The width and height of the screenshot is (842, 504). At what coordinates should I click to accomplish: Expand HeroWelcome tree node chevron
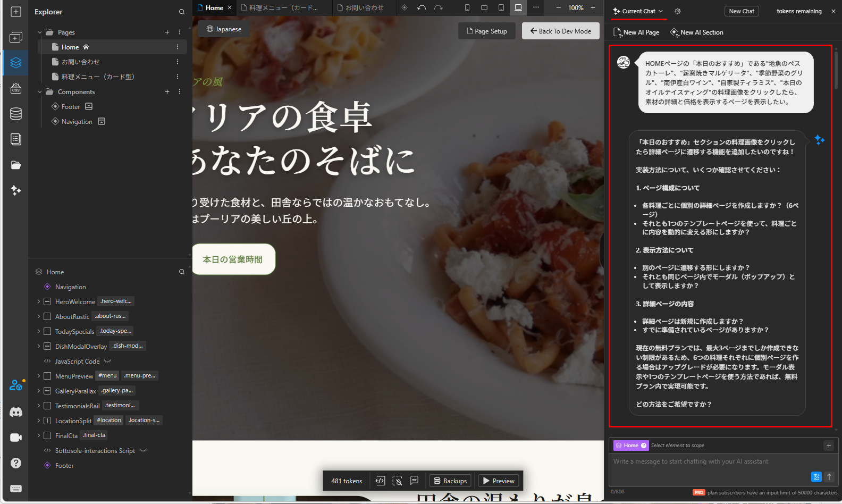[39, 301]
